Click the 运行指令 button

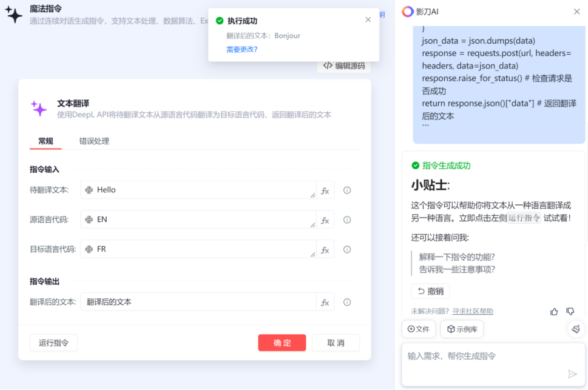[53, 343]
